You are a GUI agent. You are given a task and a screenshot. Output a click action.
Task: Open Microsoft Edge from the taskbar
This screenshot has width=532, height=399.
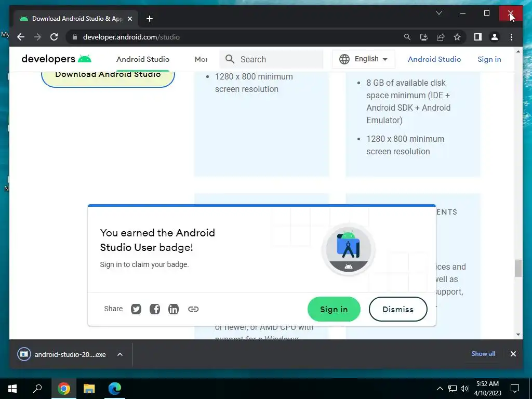click(114, 389)
